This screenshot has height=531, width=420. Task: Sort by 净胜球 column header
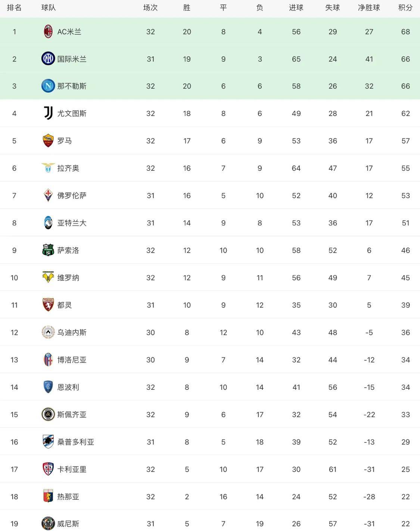point(369,8)
